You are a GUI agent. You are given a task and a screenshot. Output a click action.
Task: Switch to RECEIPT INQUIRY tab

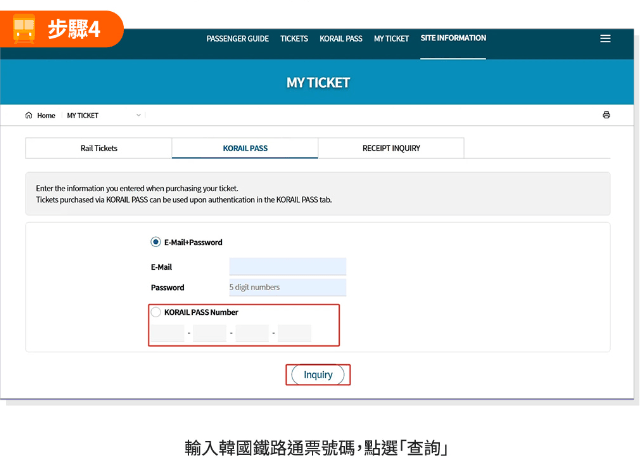coord(391,148)
